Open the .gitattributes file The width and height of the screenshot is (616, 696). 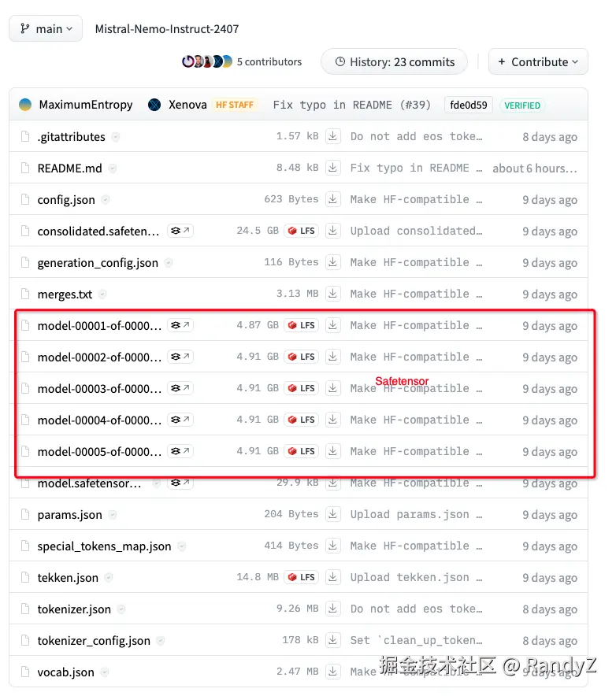click(x=72, y=137)
